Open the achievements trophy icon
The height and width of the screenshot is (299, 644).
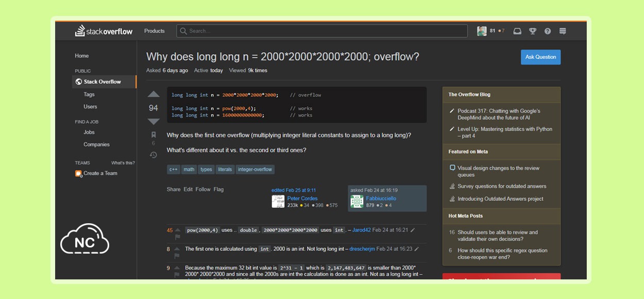533,31
